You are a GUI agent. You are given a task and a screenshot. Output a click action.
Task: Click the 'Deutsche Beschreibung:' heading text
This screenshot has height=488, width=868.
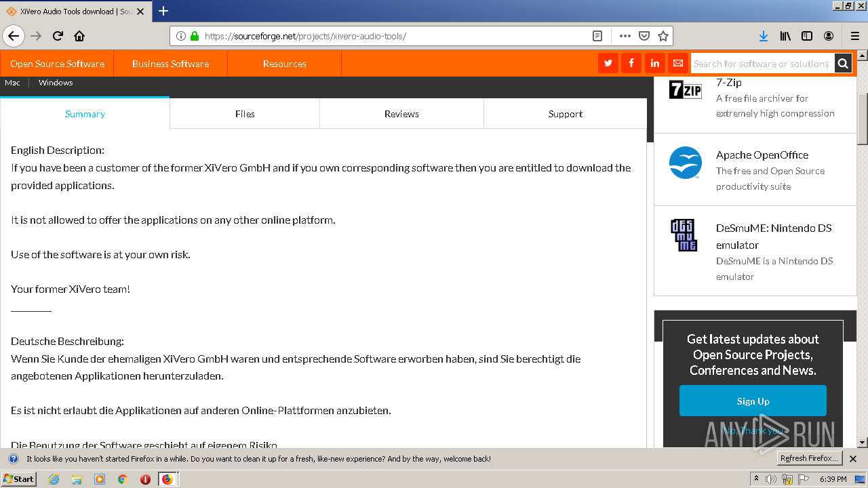[x=67, y=341]
